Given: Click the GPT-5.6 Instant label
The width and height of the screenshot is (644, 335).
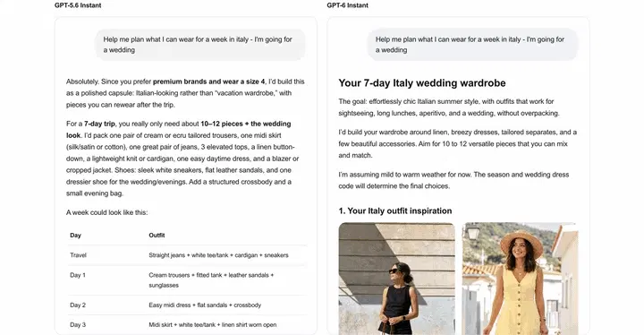Looking at the screenshot, I should [x=78, y=5].
